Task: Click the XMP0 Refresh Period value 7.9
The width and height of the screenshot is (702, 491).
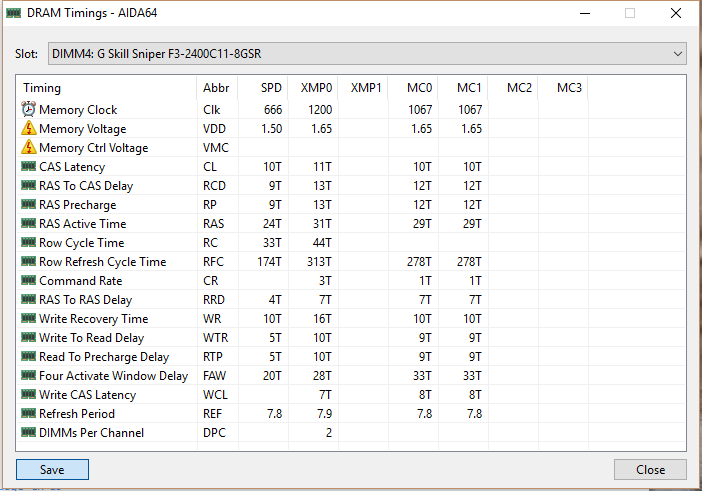Action: coord(324,414)
